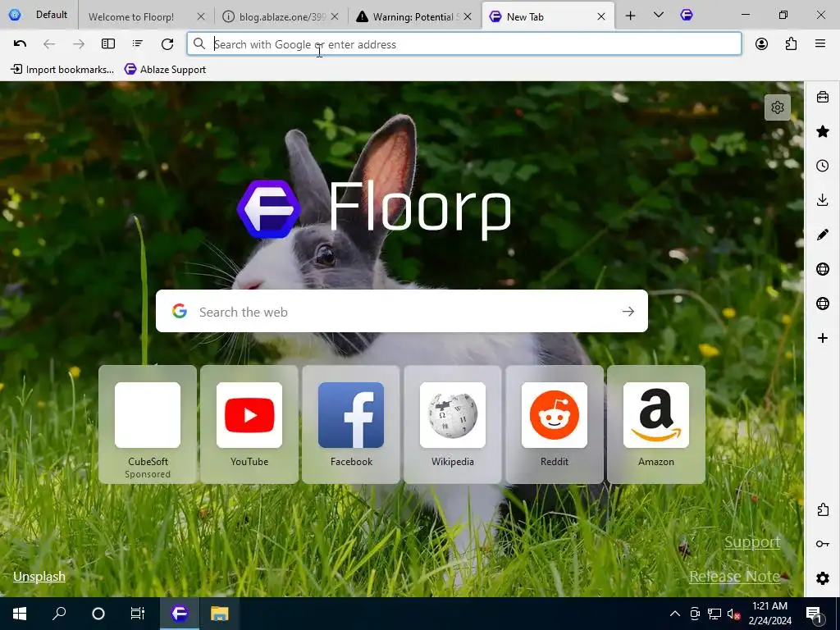Screen dimensions: 840x630
Task: Open the Reddit shortcut tile
Action: pos(555,424)
